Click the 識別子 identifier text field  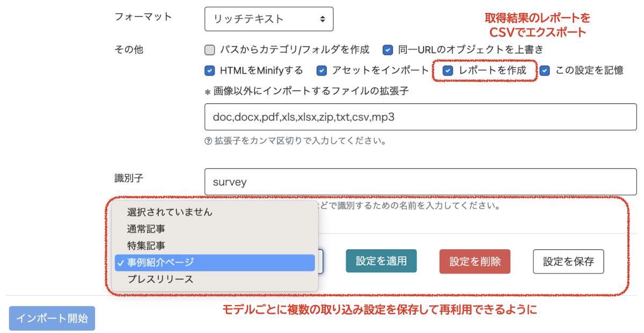(420, 182)
